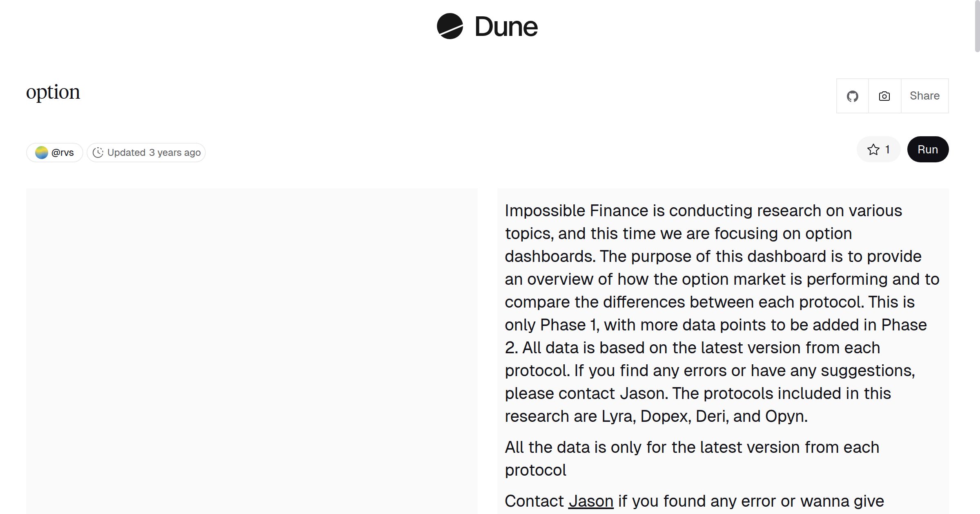Click the star count number 1

(x=887, y=150)
